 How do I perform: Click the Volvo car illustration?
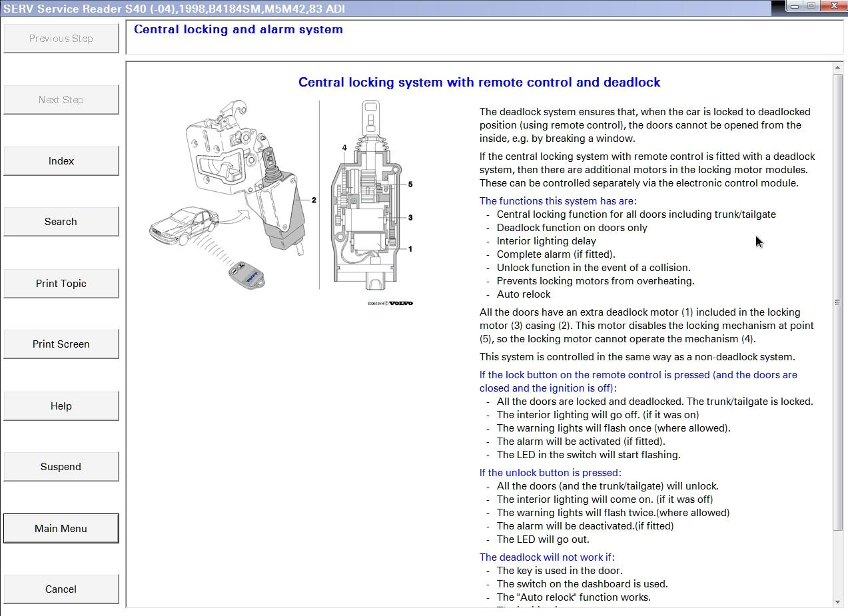pyautogui.click(x=185, y=226)
